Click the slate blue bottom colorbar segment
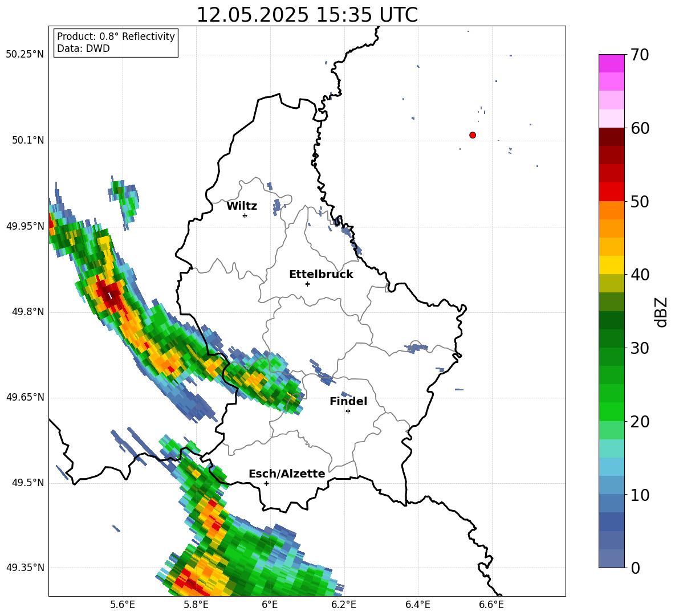Screen dimensions: 675x616 pyautogui.click(x=611, y=558)
